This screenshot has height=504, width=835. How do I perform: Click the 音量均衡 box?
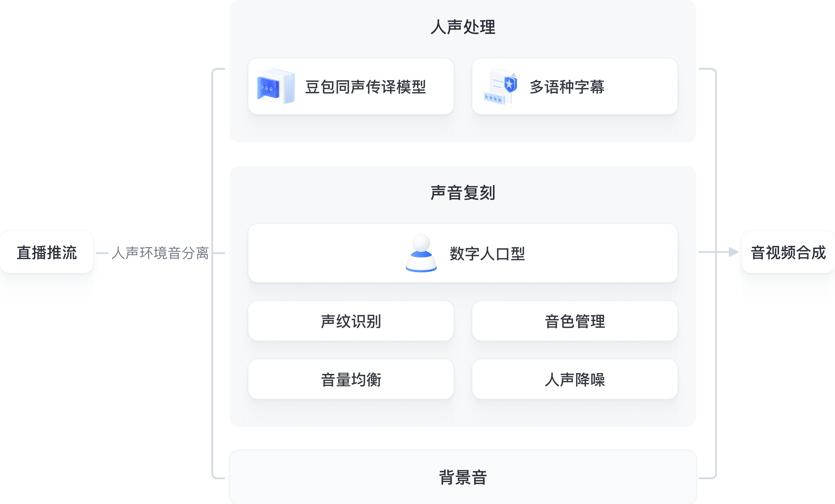click(x=351, y=379)
